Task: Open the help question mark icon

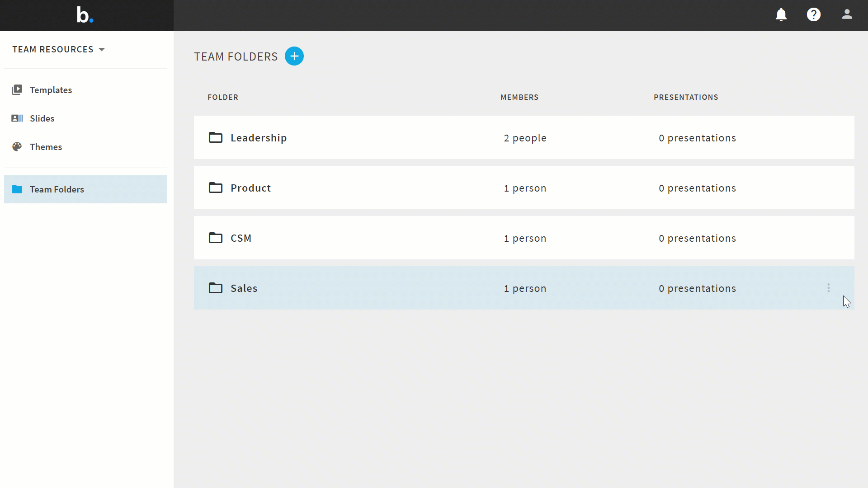Action: point(813,15)
